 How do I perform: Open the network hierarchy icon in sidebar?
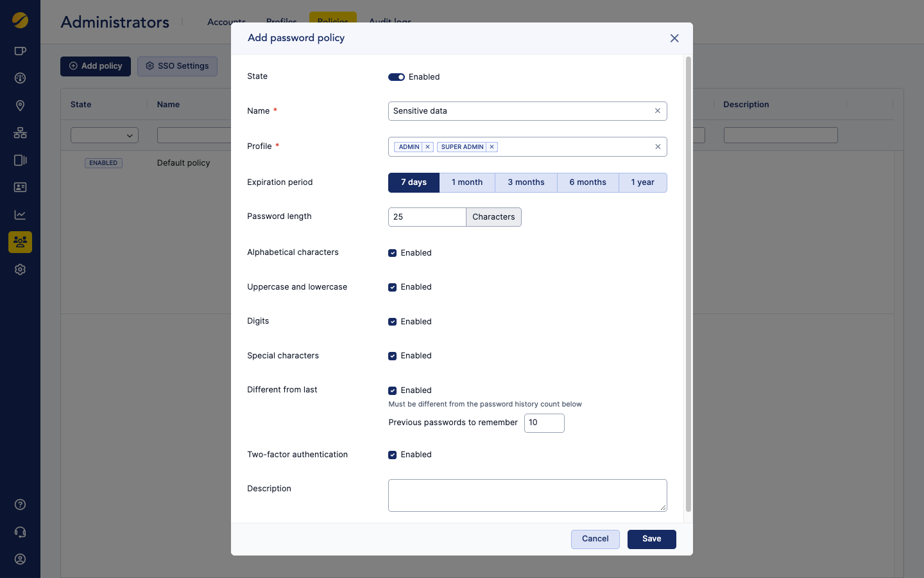[x=20, y=132]
